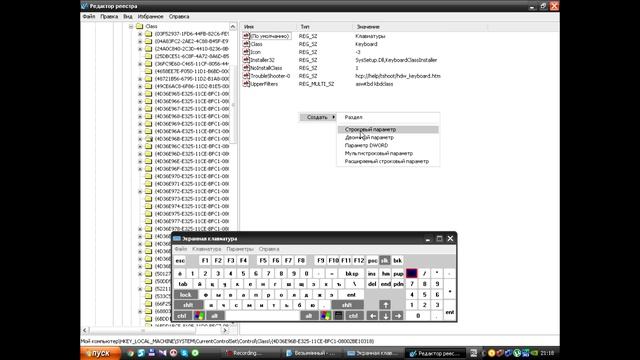Click the NoInstallClass value icon
Viewport: 640px width, 360px height.
(x=246, y=68)
